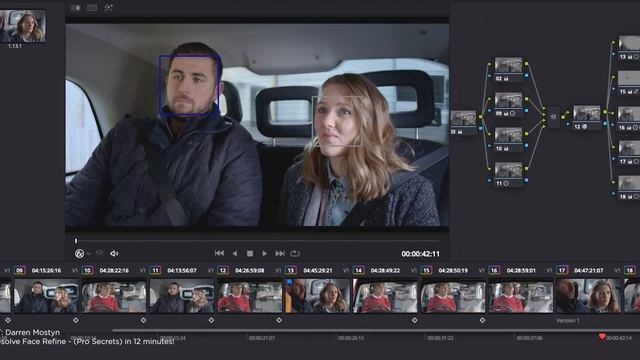The height and width of the screenshot is (360, 640).
Task: Click clip number badge 09
Action: coord(20,270)
